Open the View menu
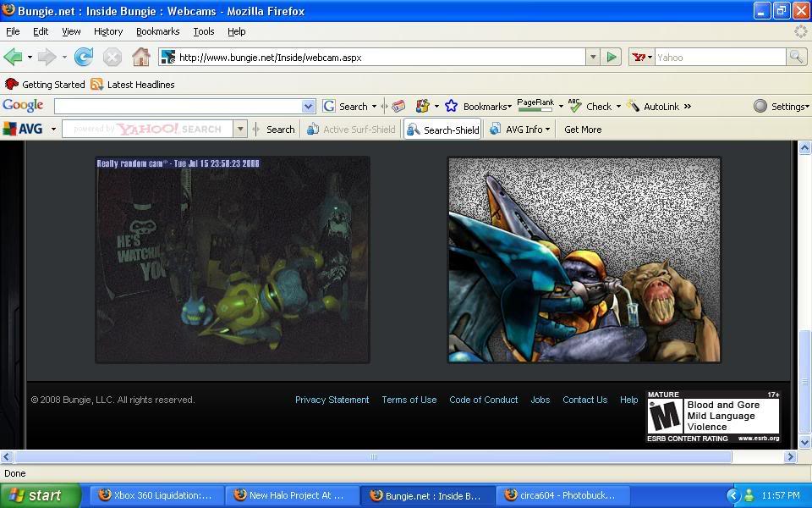This screenshot has width=812, height=508. click(71, 31)
